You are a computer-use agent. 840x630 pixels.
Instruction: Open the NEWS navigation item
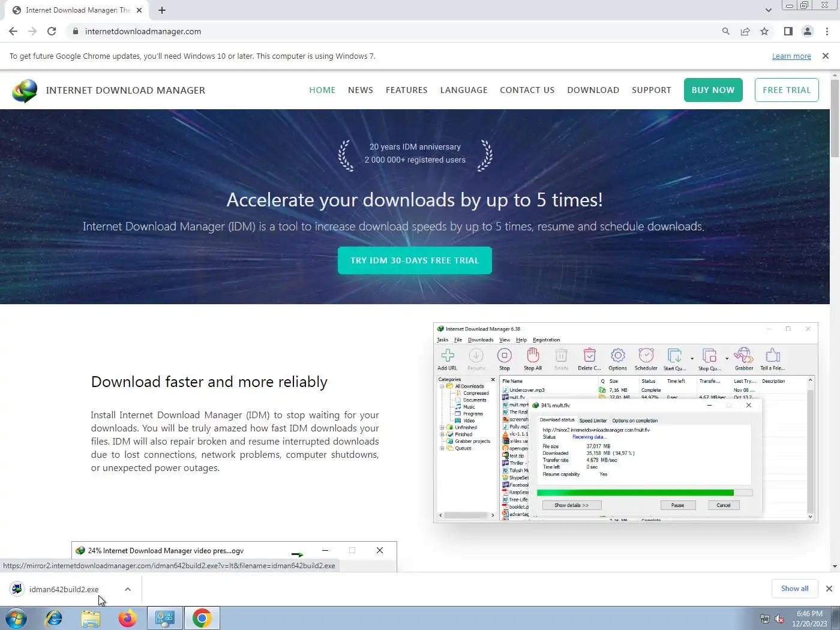(361, 90)
